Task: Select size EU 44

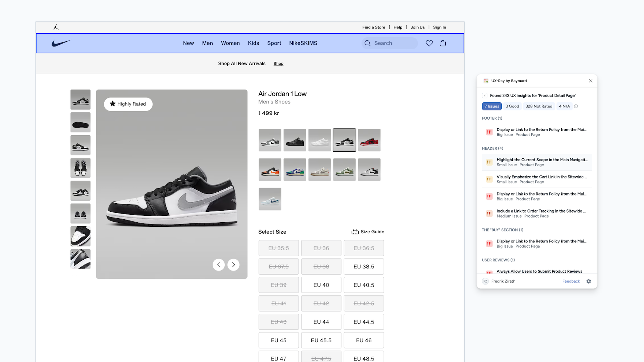Action: [x=321, y=322]
